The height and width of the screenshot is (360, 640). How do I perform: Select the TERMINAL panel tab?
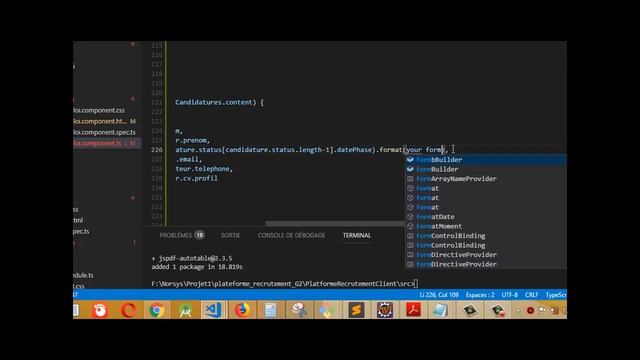point(357,235)
